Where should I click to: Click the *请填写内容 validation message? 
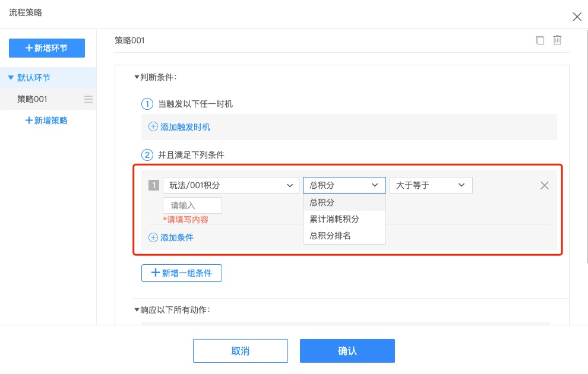pos(186,220)
